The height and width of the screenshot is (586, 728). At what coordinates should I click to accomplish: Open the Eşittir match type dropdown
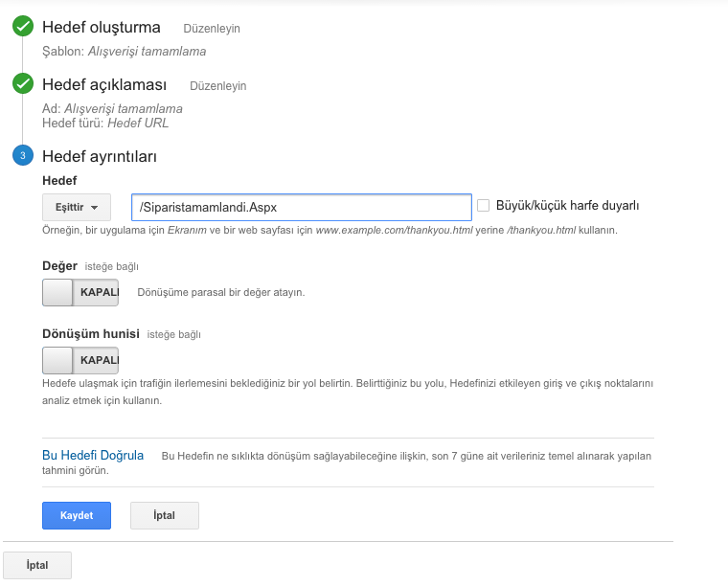[77, 207]
